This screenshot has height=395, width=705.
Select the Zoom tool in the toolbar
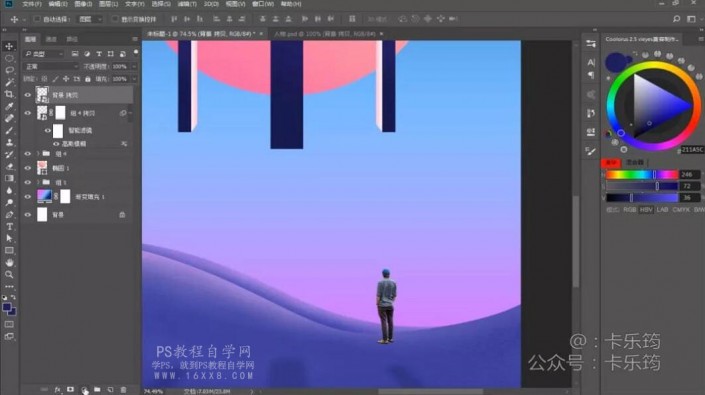[9, 274]
